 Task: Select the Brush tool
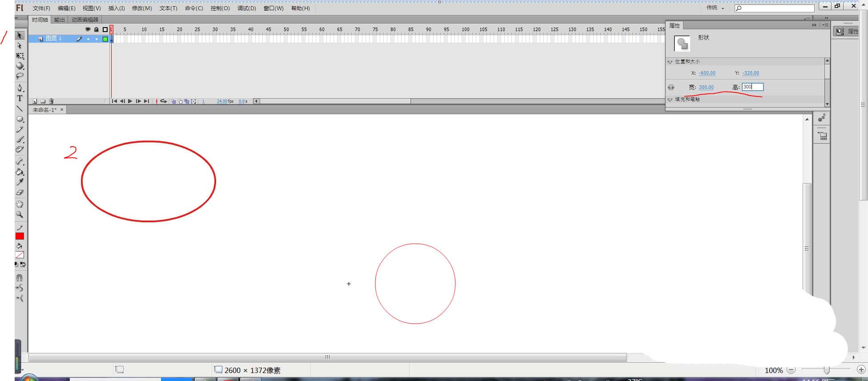(x=20, y=140)
